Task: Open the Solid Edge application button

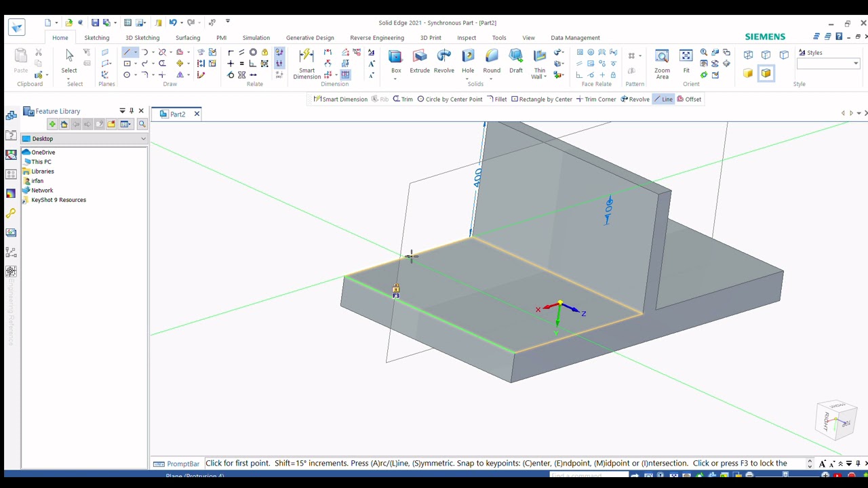Action: tap(17, 27)
